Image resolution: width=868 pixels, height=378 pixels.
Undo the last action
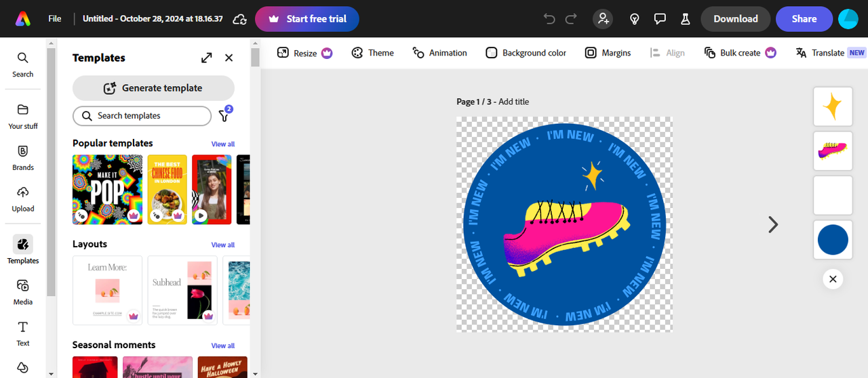click(x=549, y=19)
